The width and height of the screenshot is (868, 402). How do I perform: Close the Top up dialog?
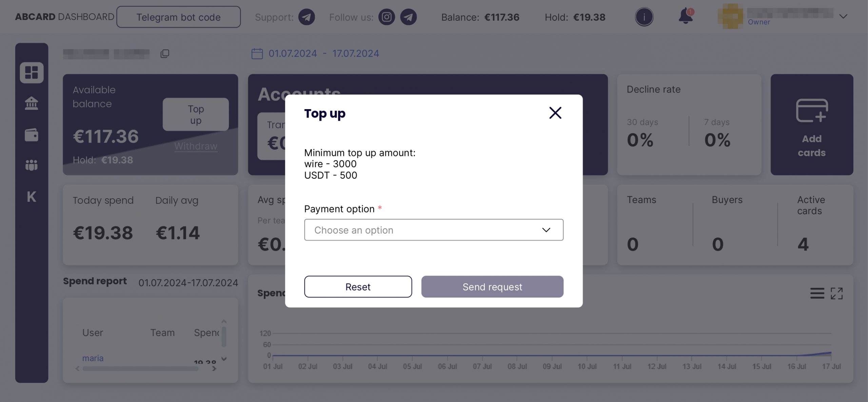555,113
